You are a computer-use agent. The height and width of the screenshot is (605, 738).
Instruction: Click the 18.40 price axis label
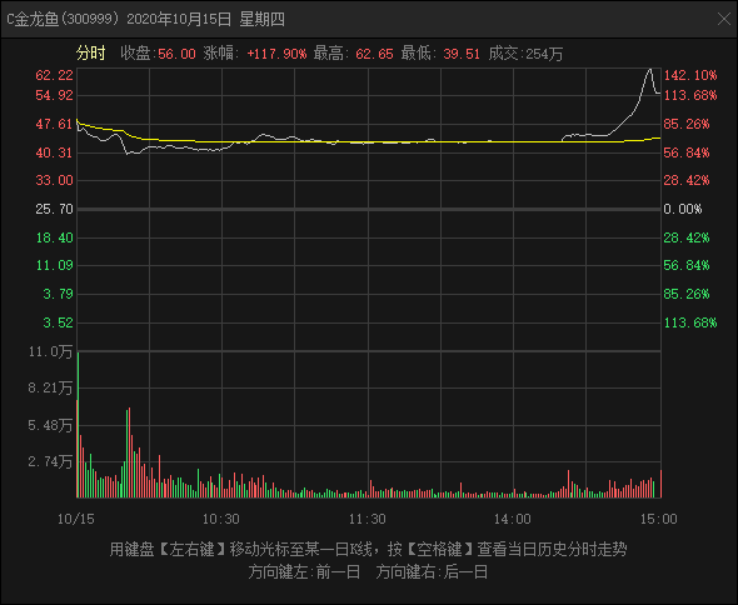[x=55, y=238]
